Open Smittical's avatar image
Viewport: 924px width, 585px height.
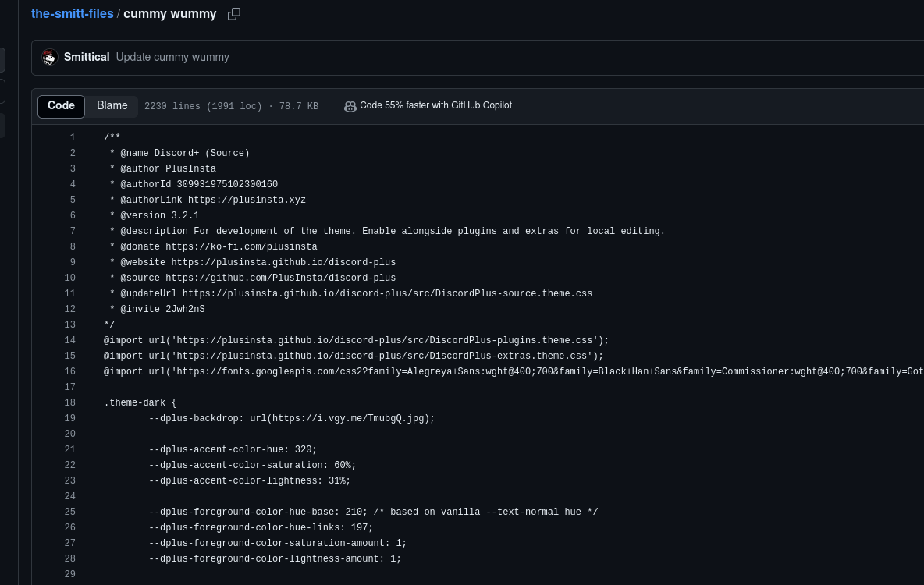(49, 57)
